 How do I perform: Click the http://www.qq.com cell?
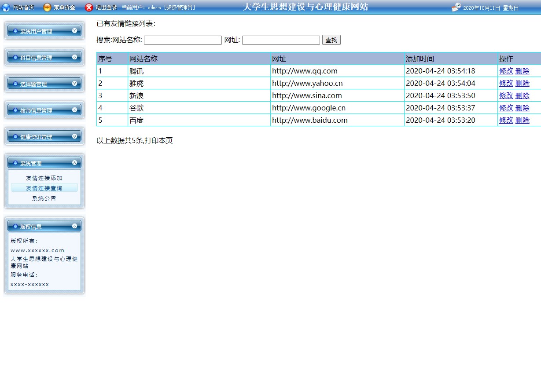pyautogui.click(x=337, y=71)
